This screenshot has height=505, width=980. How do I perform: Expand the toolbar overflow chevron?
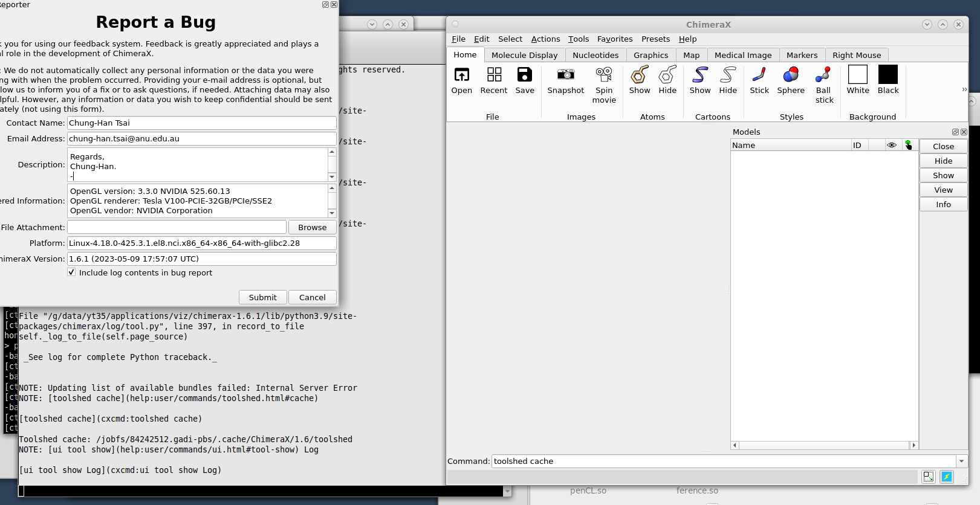(x=964, y=89)
